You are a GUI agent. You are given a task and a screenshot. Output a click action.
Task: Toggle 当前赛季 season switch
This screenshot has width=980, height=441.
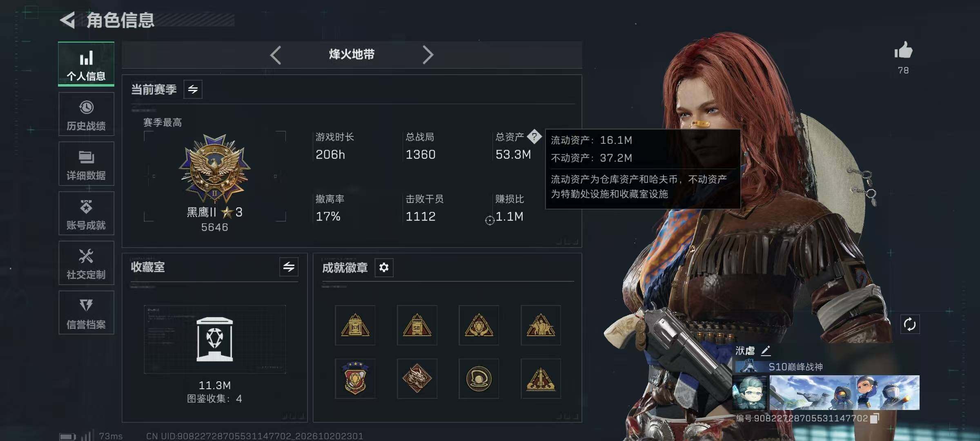(193, 89)
